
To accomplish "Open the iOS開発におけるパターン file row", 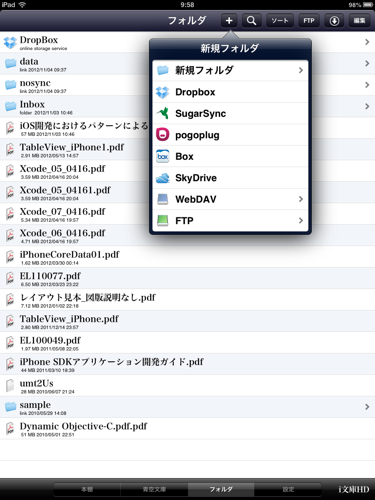I will coord(75,128).
